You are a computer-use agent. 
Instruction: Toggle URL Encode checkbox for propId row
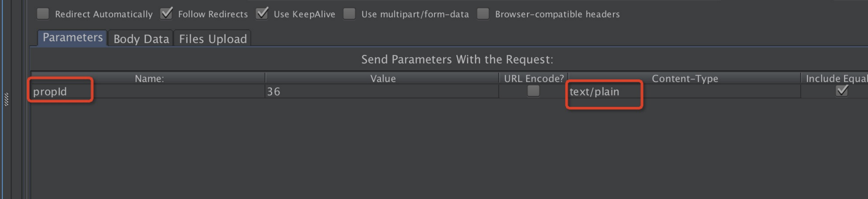coord(533,91)
